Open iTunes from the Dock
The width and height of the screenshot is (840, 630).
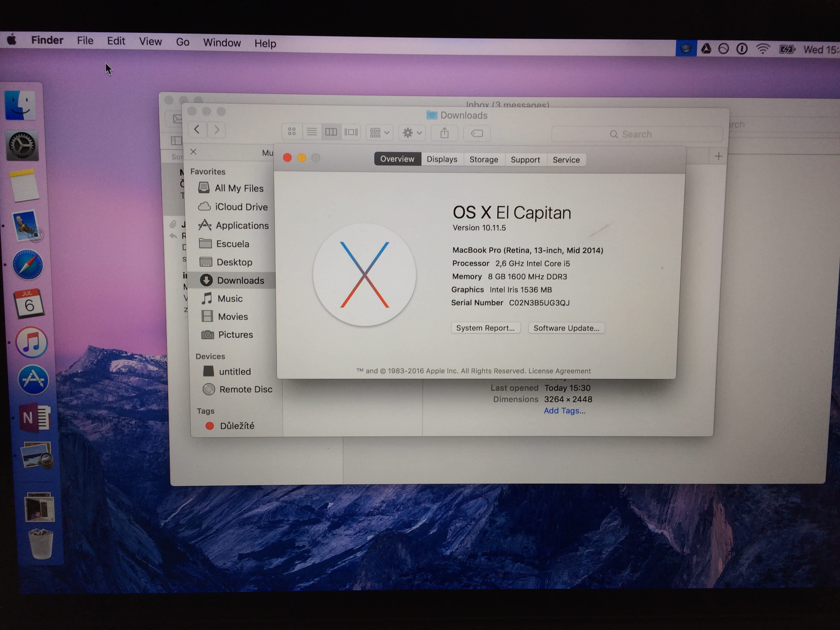coord(31,342)
